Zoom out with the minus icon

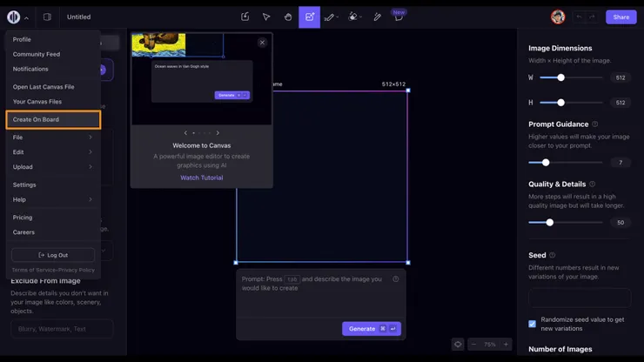[473, 345]
